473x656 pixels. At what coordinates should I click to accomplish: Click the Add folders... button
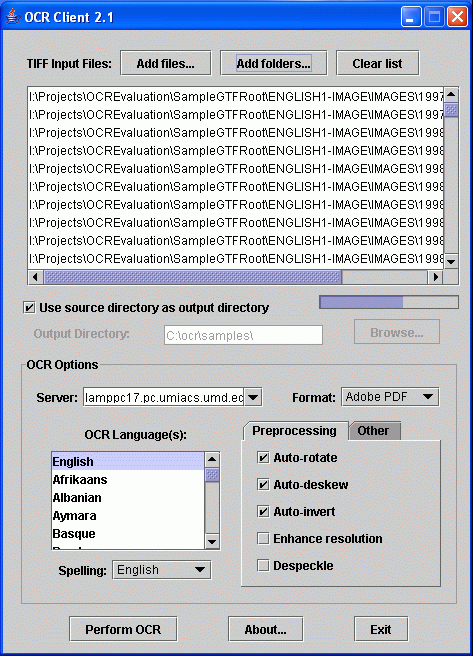pos(274,63)
